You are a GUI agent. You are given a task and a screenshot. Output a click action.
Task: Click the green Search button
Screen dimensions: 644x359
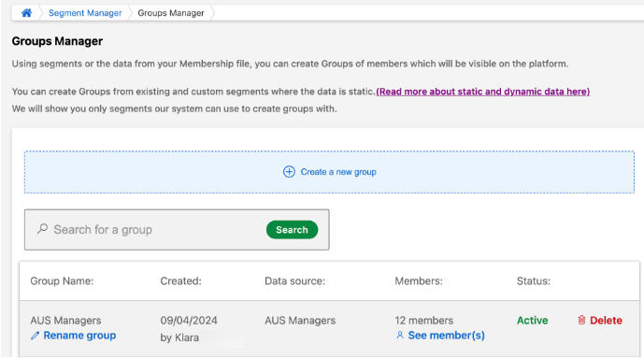tap(292, 230)
